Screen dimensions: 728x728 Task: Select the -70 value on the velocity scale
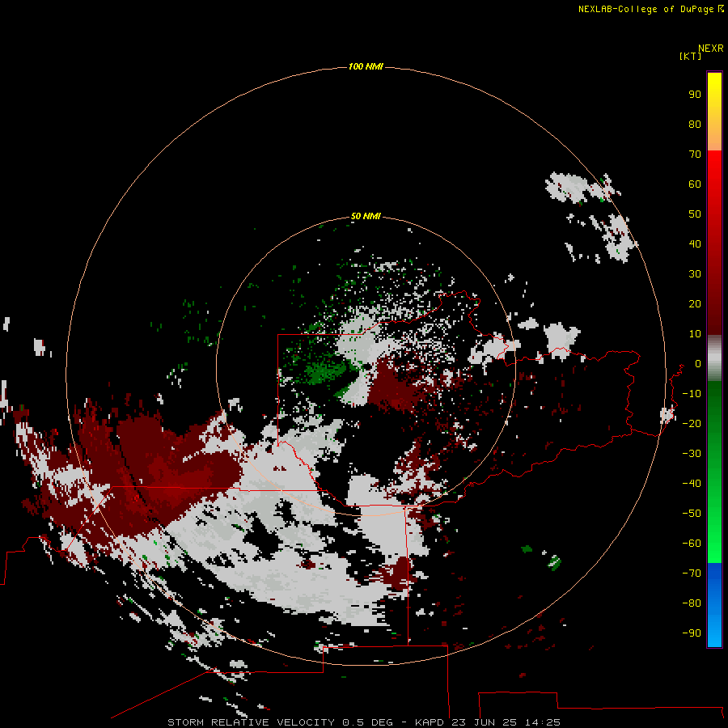point(692,573)
